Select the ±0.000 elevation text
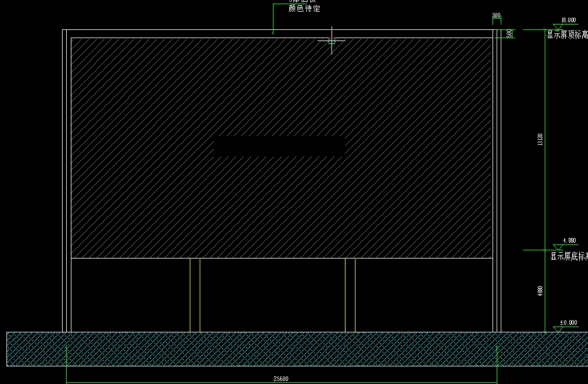This screenshot has width=588, height=384. (x=569, y=322)
